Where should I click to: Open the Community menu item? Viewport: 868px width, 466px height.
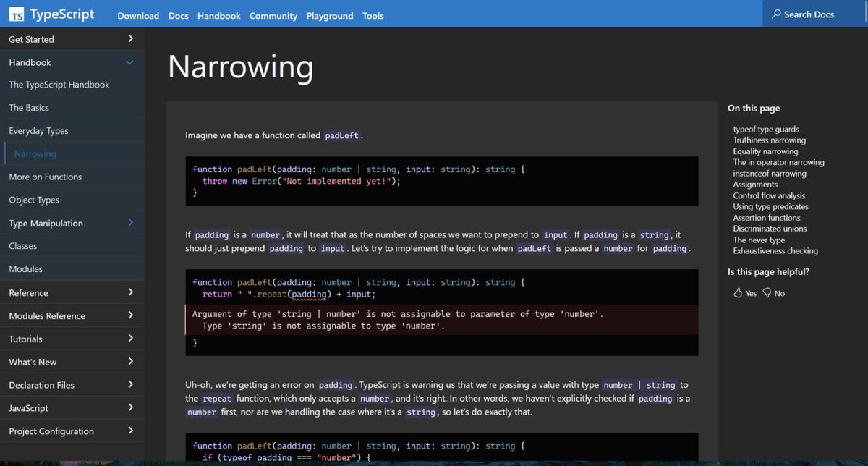click(x=273, y=16)
